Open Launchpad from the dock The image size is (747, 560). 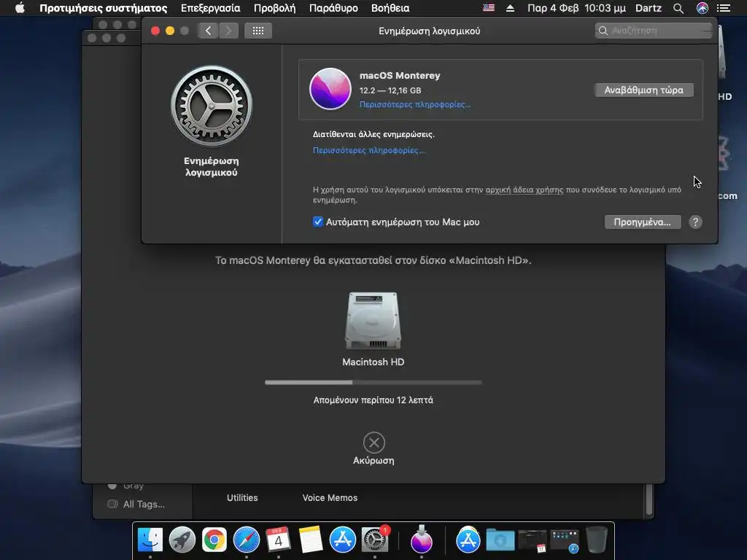pyautogui.click(x=182, y=540)
